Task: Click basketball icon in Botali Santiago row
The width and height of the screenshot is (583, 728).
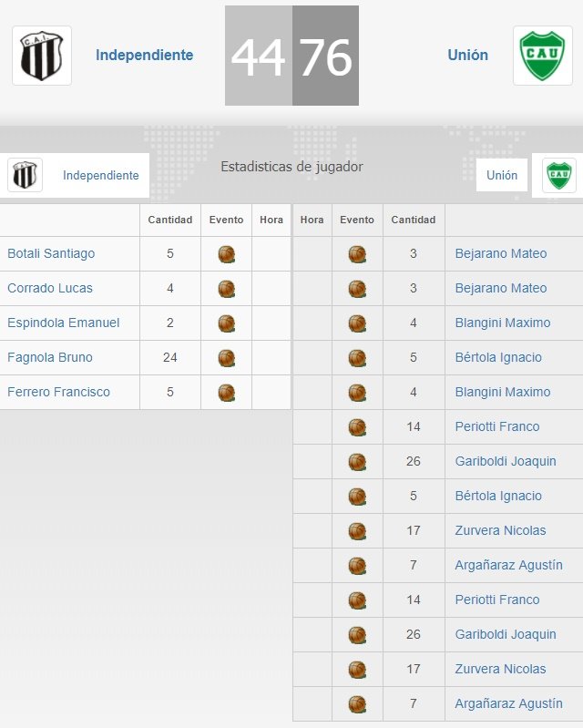Action: pyautogui.click(x=227, y=253)
